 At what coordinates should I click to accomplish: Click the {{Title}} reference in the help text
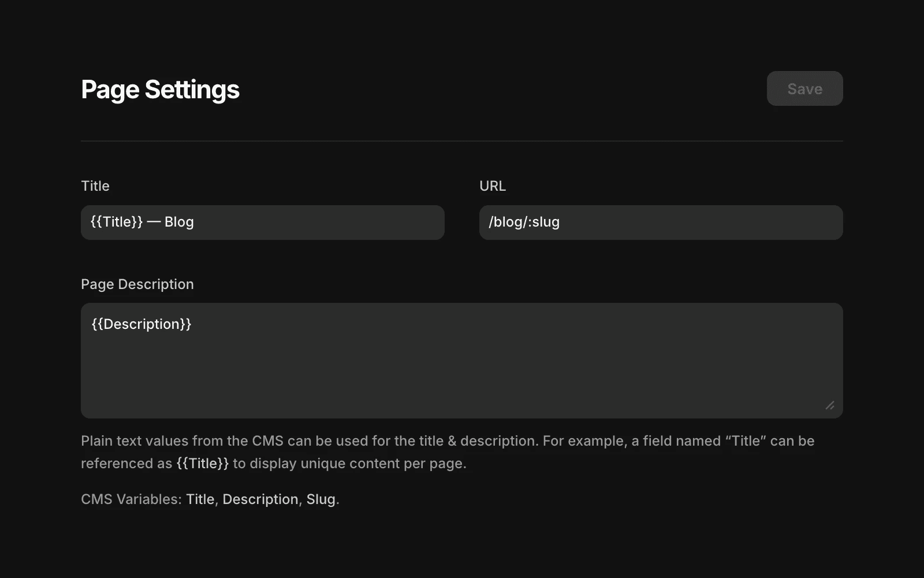pos(202,463)
